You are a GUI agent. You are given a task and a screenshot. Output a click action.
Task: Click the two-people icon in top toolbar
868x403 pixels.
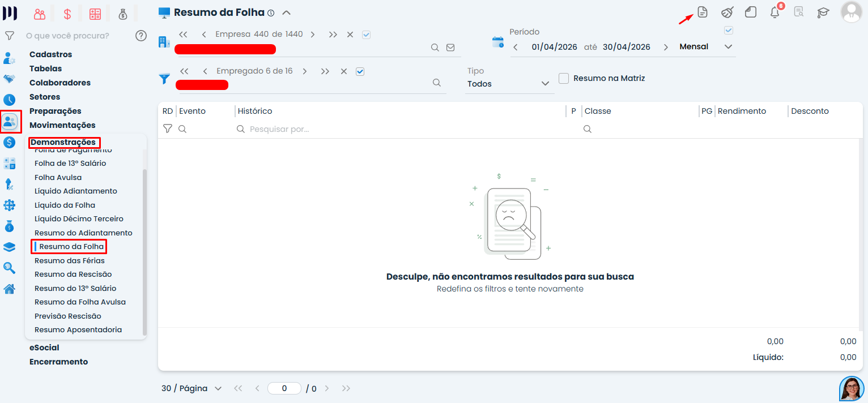coord(40,14)
